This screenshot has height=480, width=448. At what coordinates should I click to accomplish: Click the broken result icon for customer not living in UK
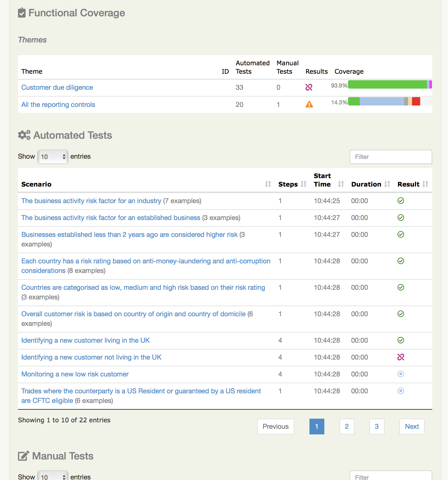click(x=401, y=357)
